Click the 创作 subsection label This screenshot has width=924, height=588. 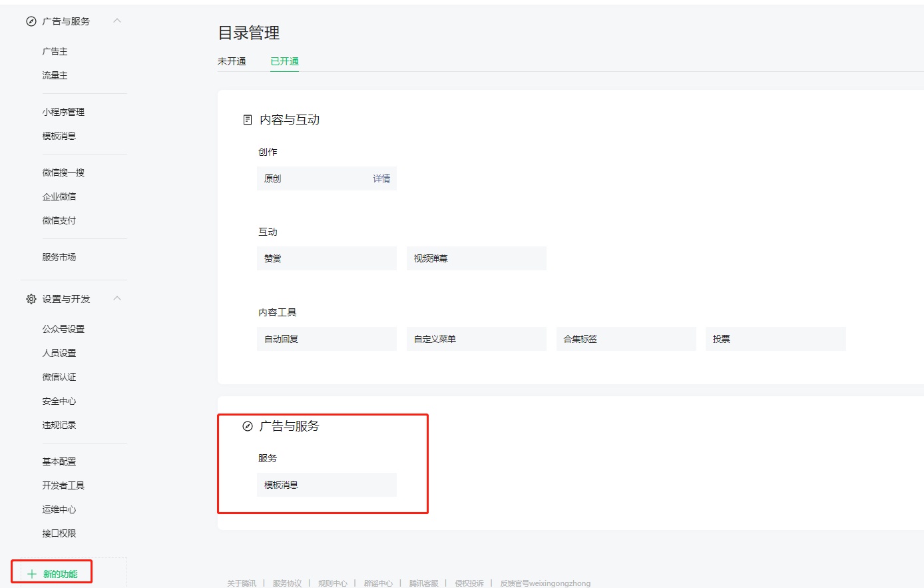(268, 152)
